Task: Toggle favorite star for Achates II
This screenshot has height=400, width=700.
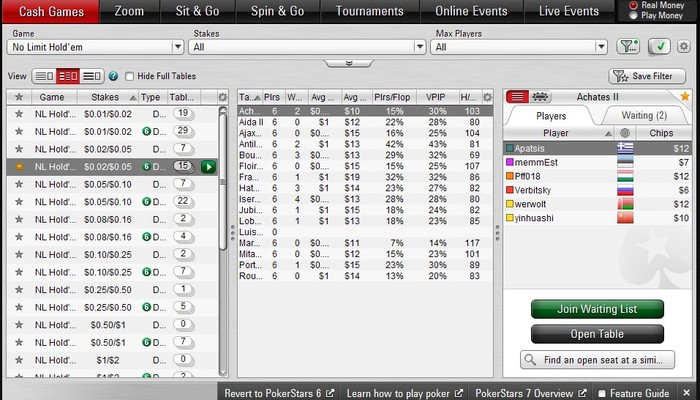Action: click(x=684, y=96)
